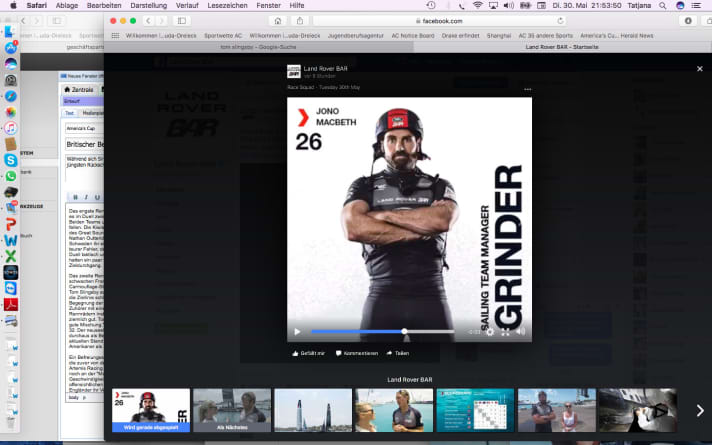Click Kommentieren under the video
The height and width of the screenshot is (445, 712).
tap(357, 353)
